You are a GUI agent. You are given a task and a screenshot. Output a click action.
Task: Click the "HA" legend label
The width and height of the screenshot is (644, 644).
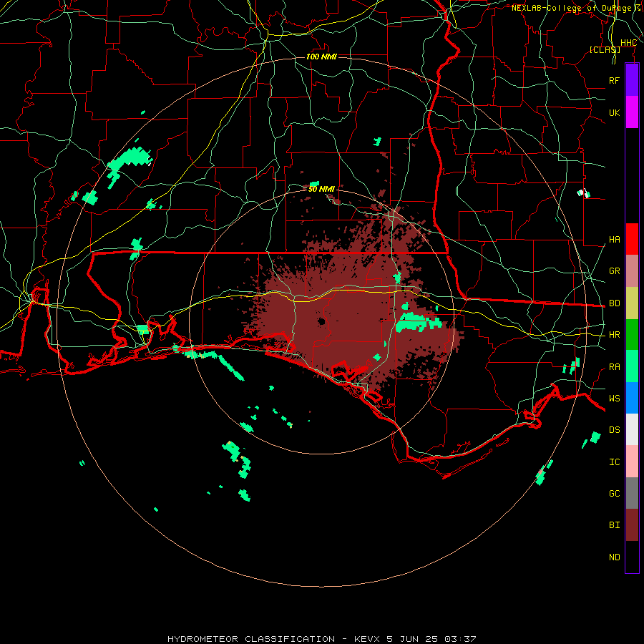(614, 240)
